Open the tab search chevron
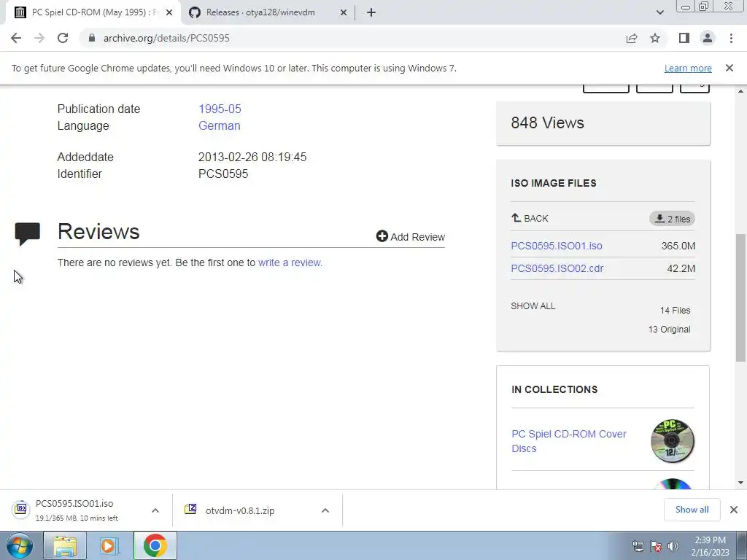 coord(659,12)
